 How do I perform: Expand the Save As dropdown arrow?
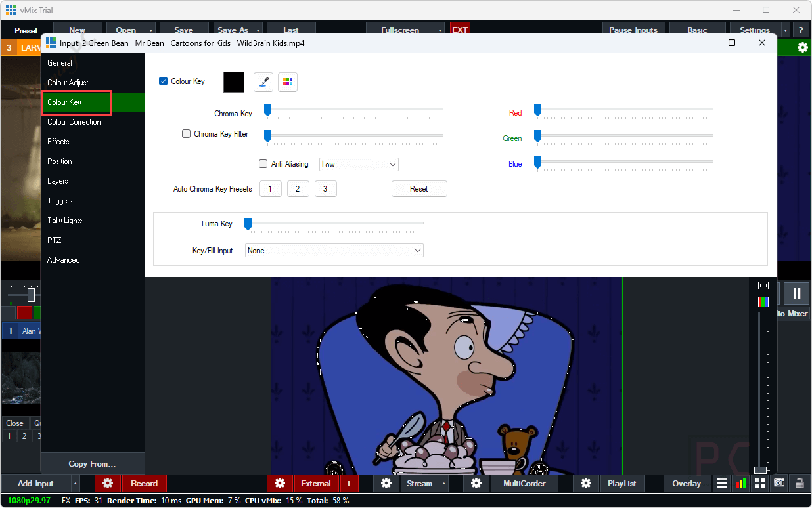click(x=258, y=30)
